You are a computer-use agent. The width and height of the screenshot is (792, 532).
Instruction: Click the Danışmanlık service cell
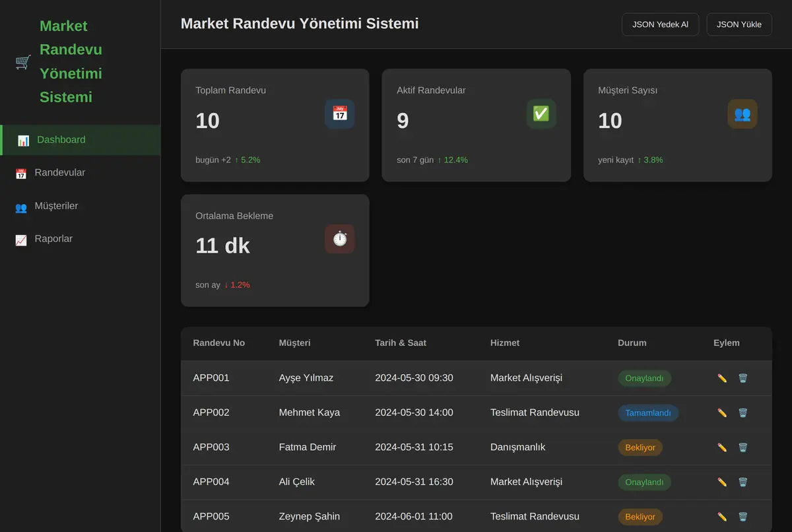[x=518, y=448]
